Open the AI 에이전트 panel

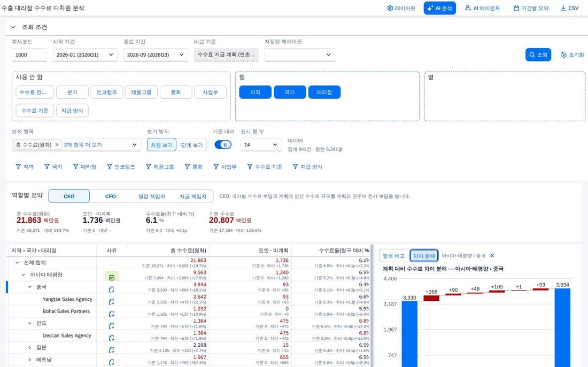[482, 8]
